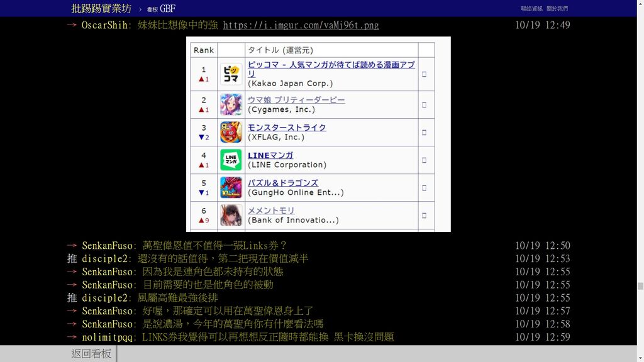Click the (GungHo Online Ent...) publisher text
This screenshot has width=644, height=362.
pos(296,192)
